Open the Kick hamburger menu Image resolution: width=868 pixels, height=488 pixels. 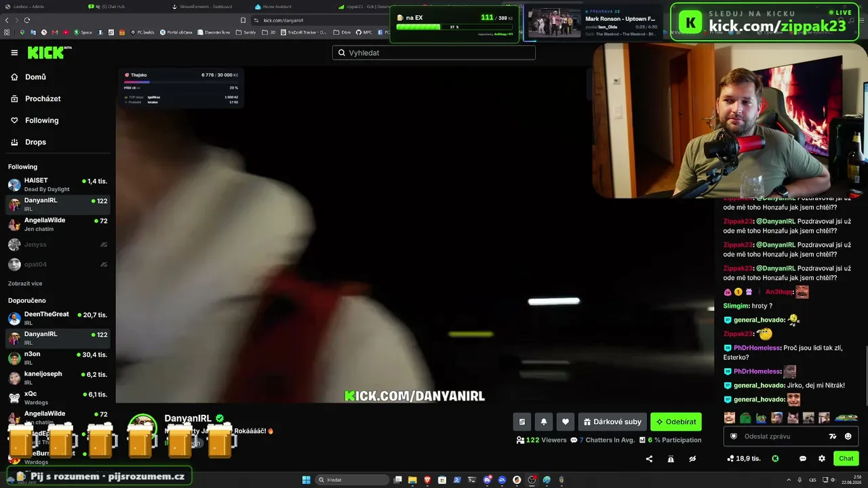coord(14,52)
